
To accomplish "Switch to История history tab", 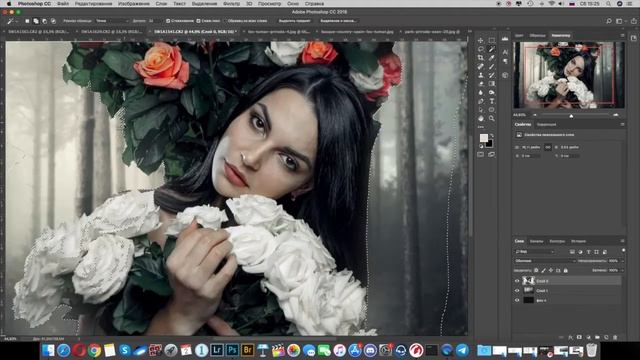I will pos(578,241).
